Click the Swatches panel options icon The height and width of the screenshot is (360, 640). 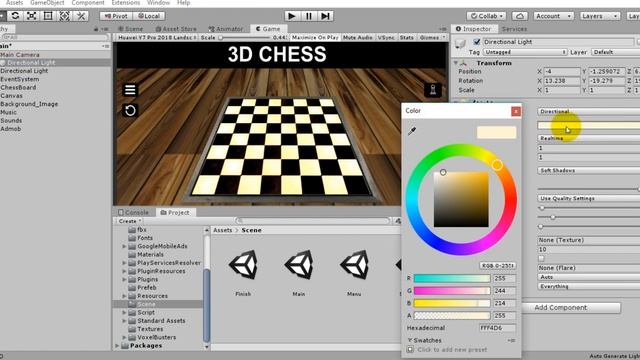[511, 340]
